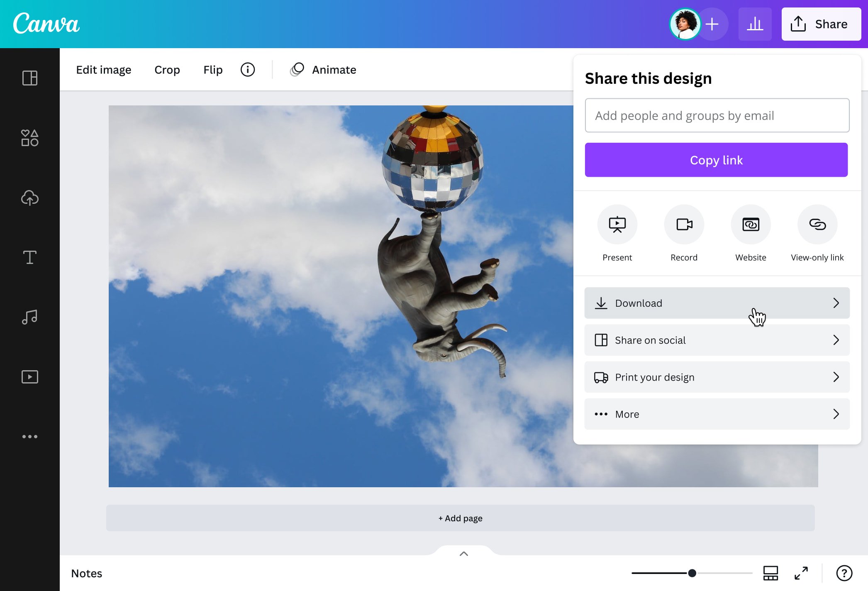Click the Flip tool icon
Viewport: 868px width, 591px height.
[212, 69]
